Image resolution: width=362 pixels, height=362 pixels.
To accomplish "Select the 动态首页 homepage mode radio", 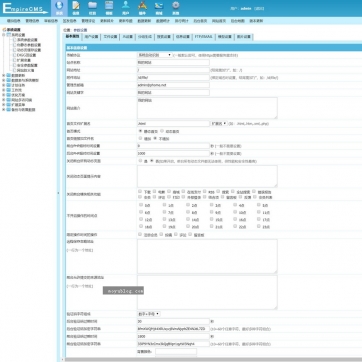I will (x=162, y=131).
